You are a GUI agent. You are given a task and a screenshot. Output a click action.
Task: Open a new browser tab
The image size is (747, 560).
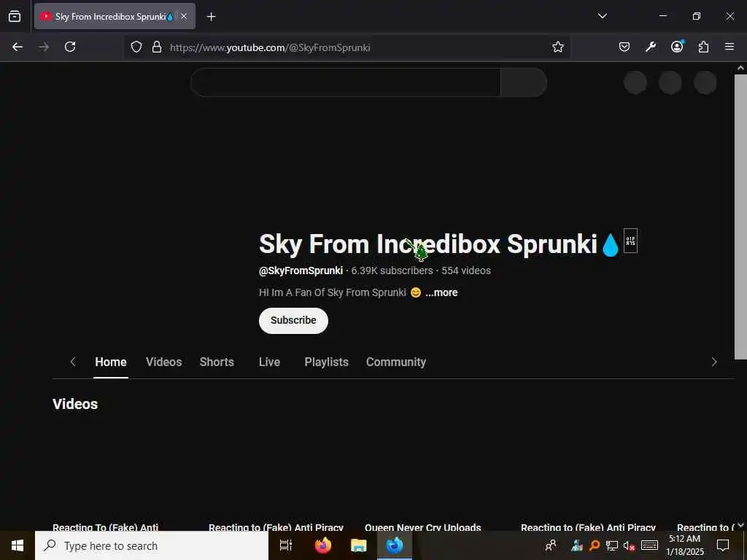(211, 17)
